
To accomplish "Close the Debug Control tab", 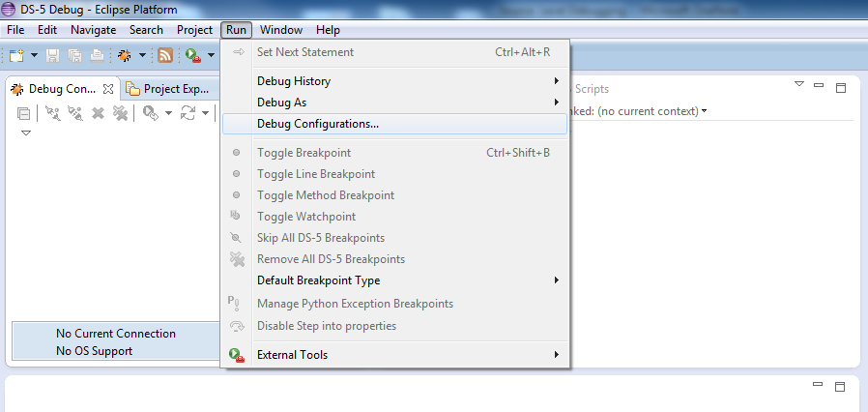I will (107, 89).
